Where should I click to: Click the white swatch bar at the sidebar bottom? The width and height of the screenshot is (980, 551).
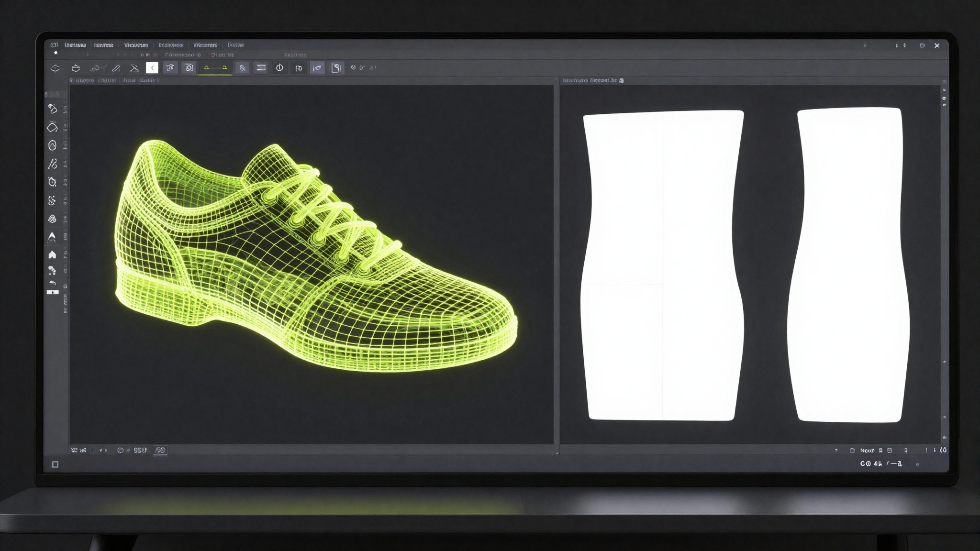coord(53,292)
